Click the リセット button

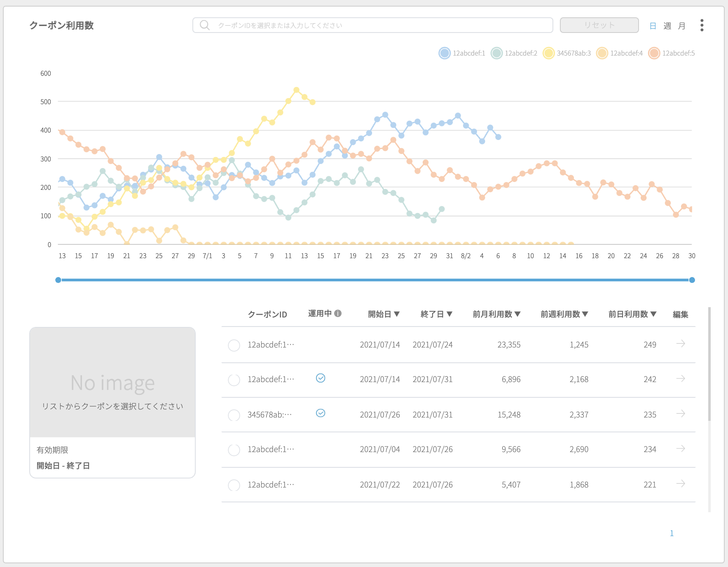pyautogui.click(x=599, y=25)
